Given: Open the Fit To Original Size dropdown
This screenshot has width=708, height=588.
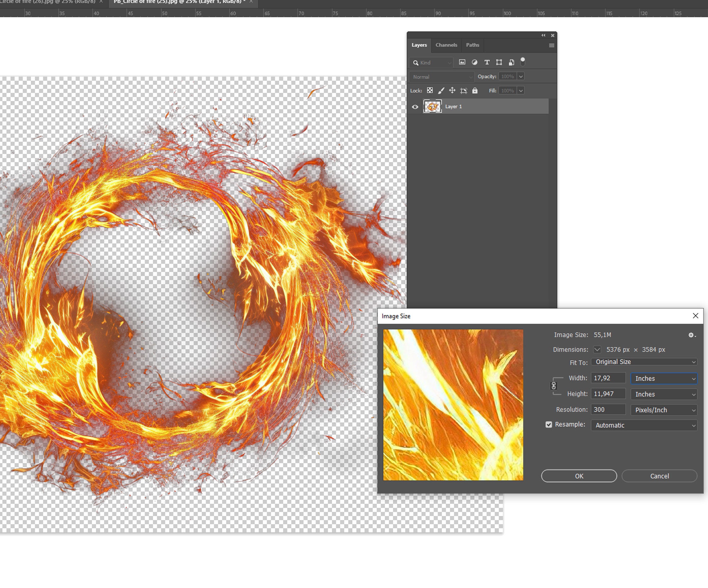Looking at the screenshot, I should coord(644,362).
